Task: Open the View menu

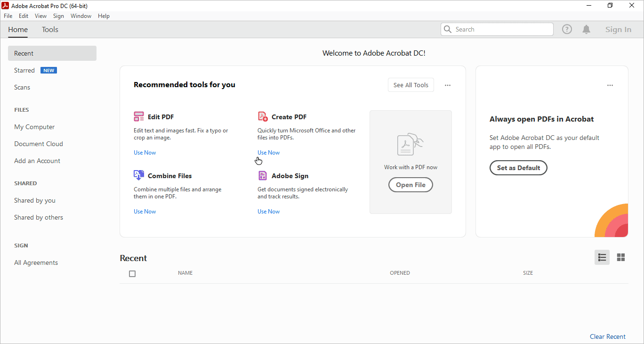Action: pyautogui.click(x=41, y=16)
